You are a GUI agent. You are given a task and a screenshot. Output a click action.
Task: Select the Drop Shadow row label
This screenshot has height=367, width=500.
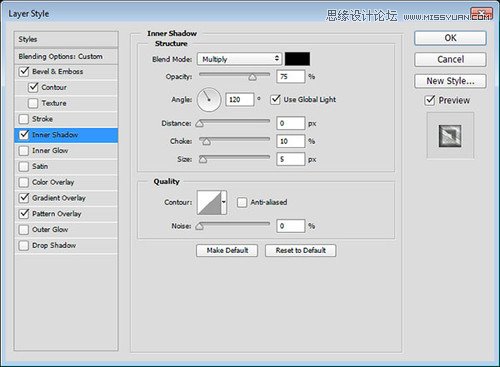click(54, 245)
